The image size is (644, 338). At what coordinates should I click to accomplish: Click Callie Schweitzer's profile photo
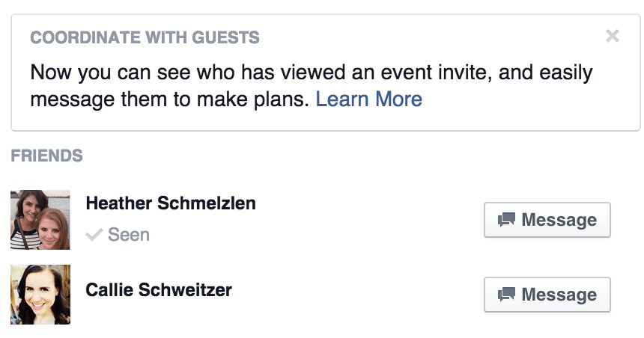coord(40,294)
